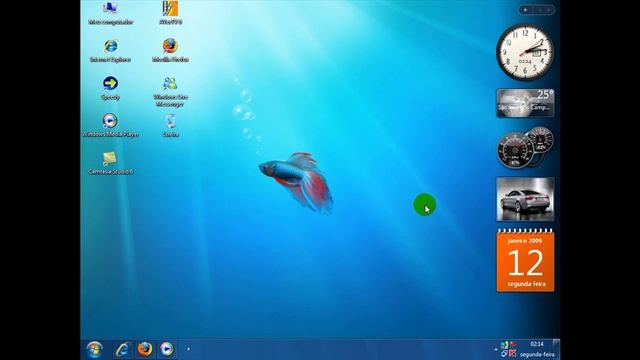Click the red flag tray icon
The image size is (640, 360).
pos(513,345)
